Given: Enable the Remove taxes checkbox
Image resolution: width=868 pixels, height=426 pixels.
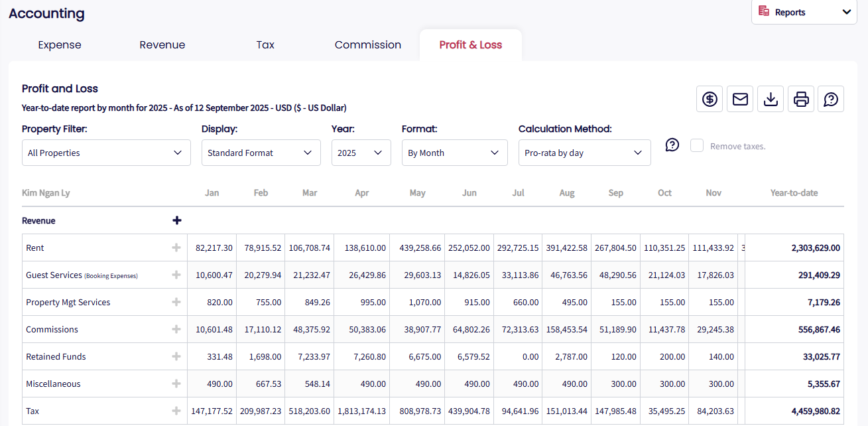Looking at the screenshot, I should pyautogui.click(x=697, y=146).
